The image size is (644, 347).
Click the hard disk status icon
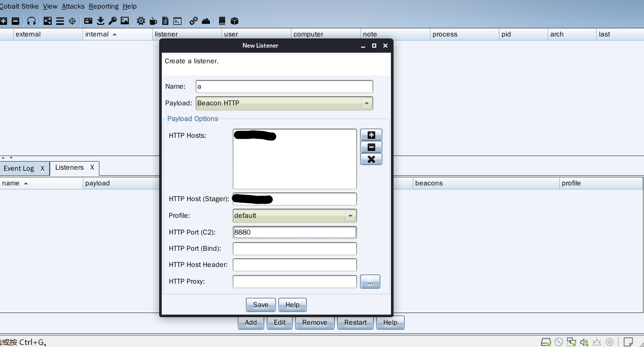pyautogui.click(x=546, y=342)
